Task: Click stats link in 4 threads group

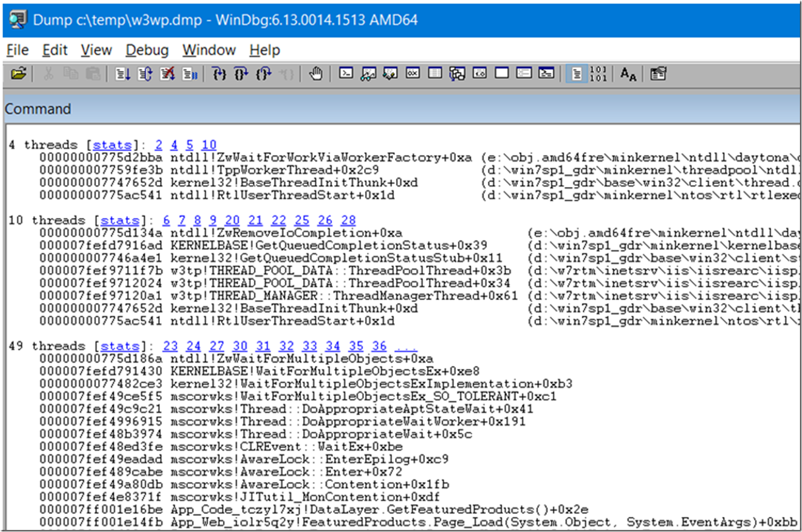Action: point(112,145)
